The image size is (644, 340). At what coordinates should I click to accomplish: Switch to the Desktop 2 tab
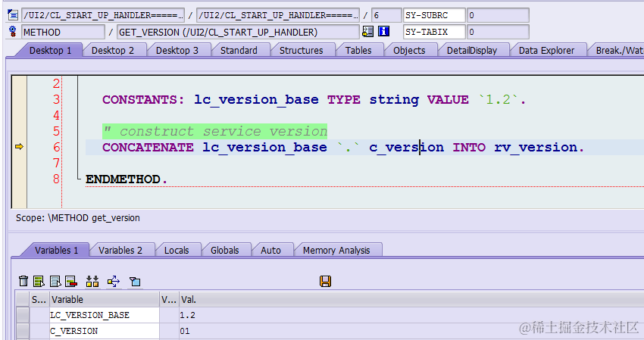113,51
